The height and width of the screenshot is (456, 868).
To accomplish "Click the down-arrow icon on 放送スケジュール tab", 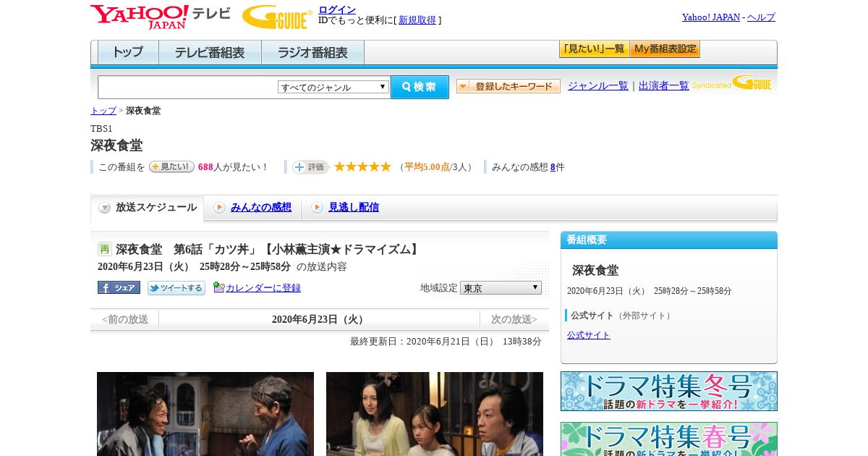I will [x=105, y=208].
